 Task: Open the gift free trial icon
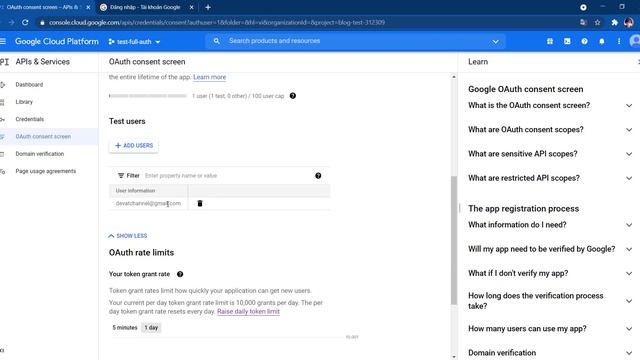pos(550,41)
